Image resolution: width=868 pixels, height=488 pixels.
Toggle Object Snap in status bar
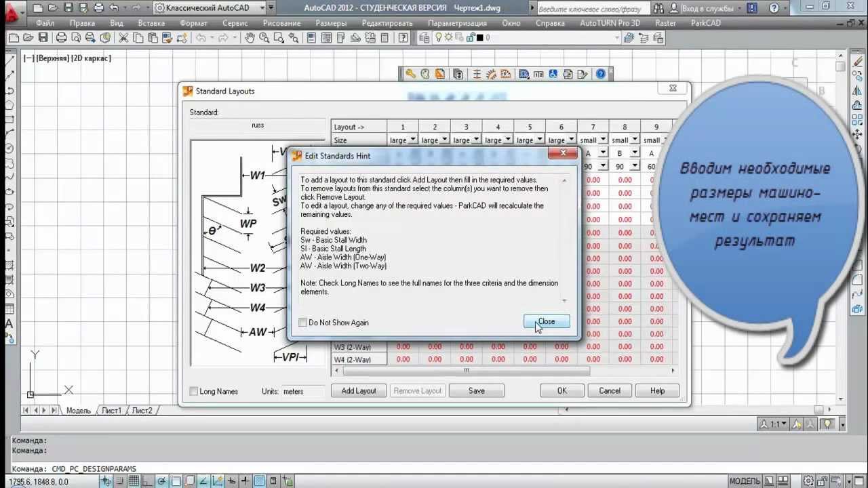click(x=176, y=481)
